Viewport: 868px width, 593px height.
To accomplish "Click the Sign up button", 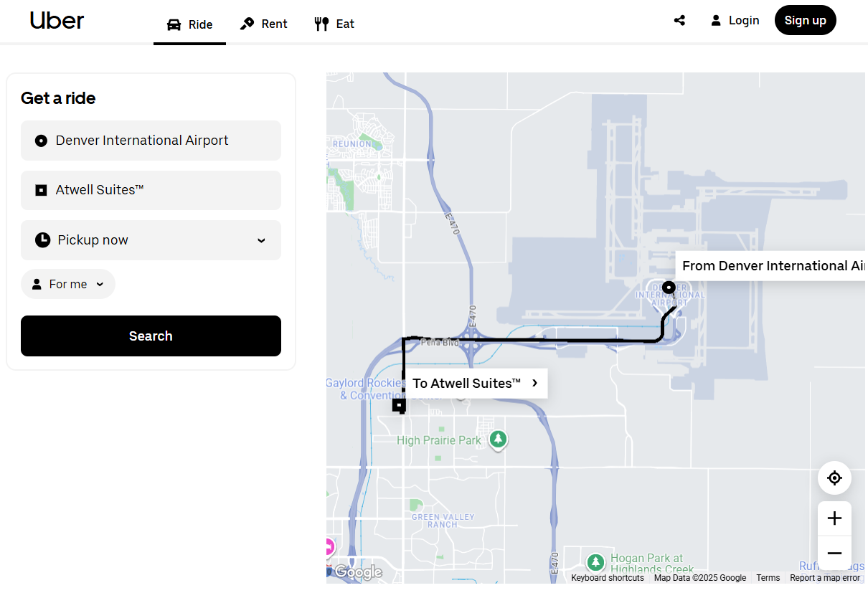I will (x=805, y=20).
